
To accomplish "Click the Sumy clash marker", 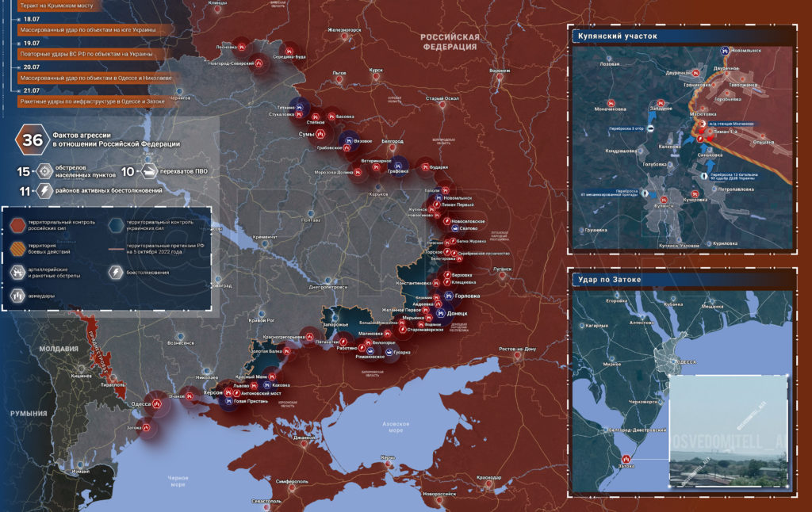I will pos(320,135).
